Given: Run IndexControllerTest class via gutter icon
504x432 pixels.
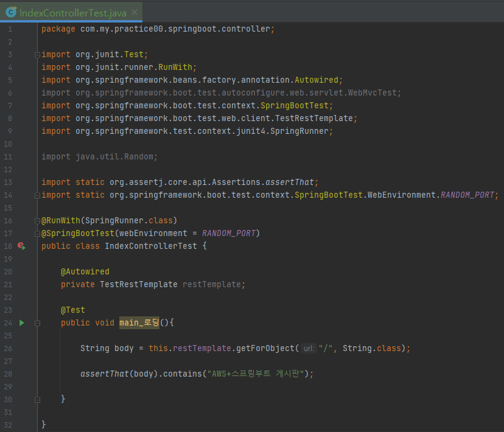Looking at the screenshot, I should [22, 246].
